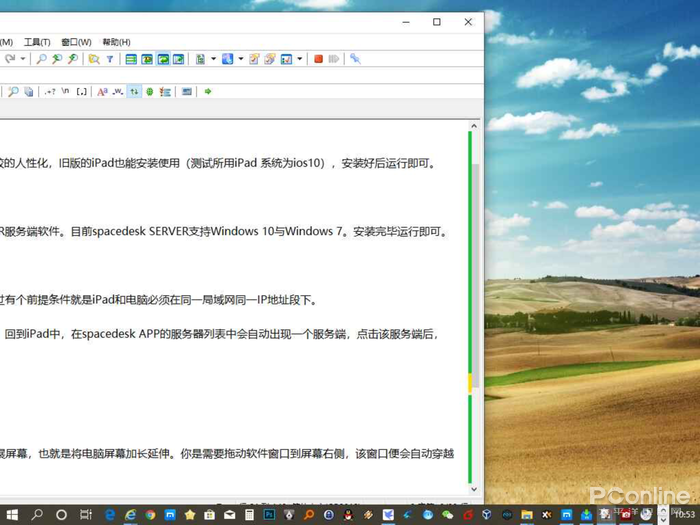Toggle the Aa match case option

pos(101,92)
